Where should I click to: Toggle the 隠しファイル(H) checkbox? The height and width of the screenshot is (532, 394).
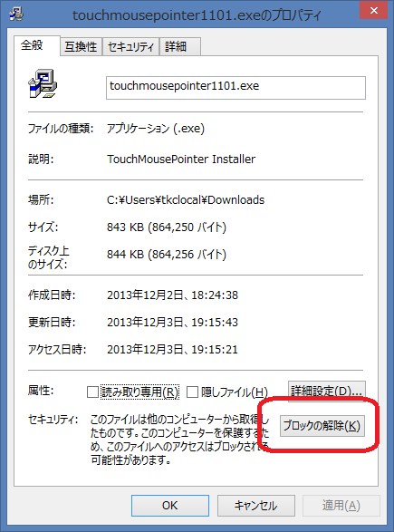[192, 392]
